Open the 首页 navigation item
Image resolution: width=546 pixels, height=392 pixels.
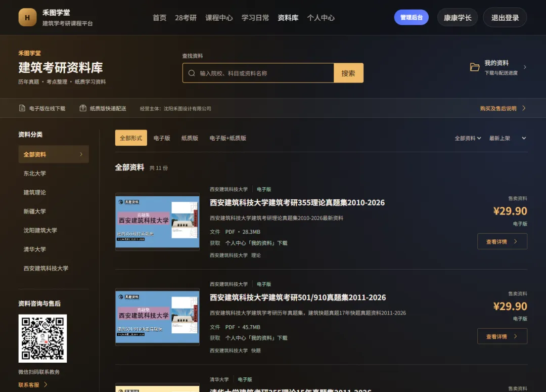click(x=159, y=18)
